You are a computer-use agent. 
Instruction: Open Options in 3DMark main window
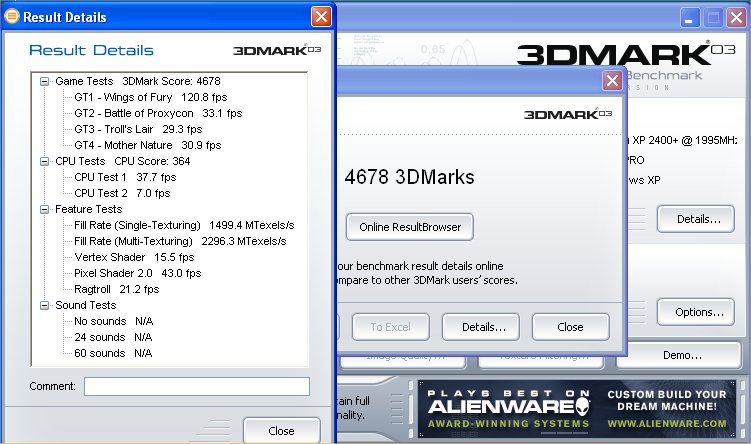(696, 312)
